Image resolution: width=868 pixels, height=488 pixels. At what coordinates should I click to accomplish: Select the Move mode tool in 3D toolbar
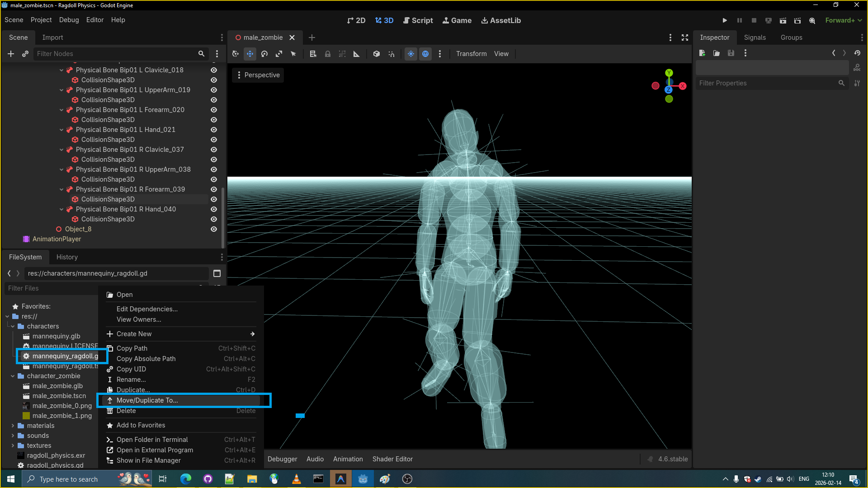250,54
